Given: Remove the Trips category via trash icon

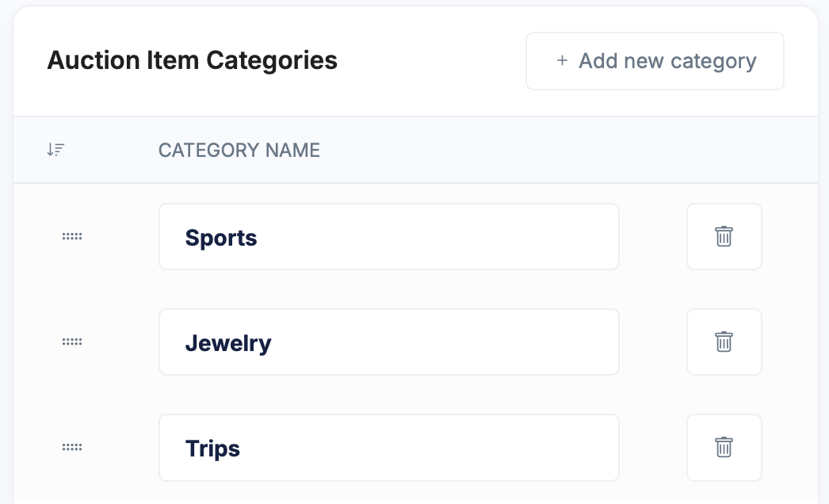Looking at the screenshot, I should (x=724, y=447).
